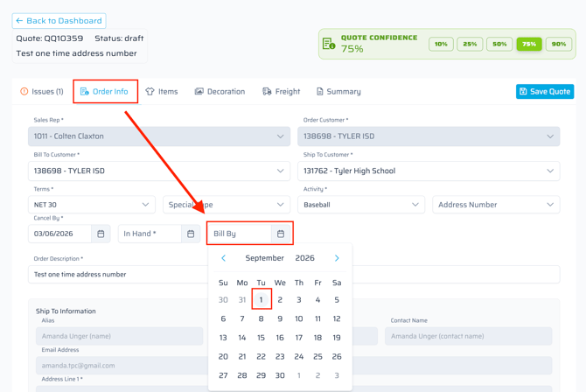Screen dimensions: 586x392
Task: Expand the Sales Rep dropdown
Action: 158,136
